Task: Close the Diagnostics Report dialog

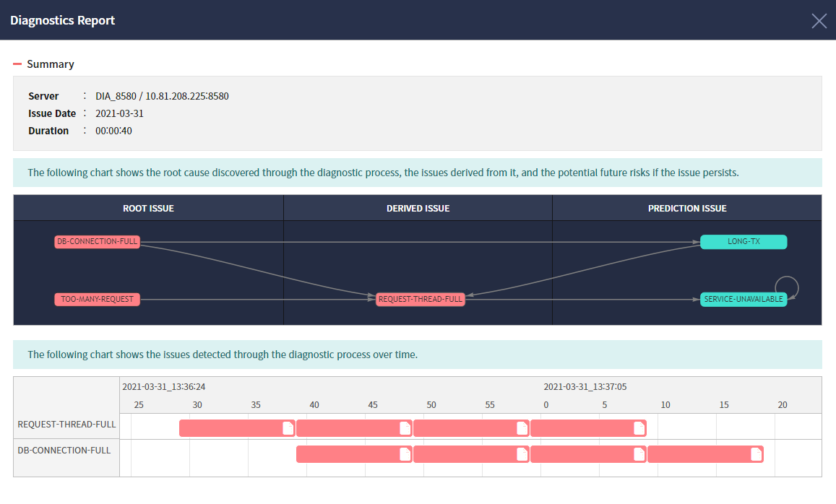Action: [819, 20]
